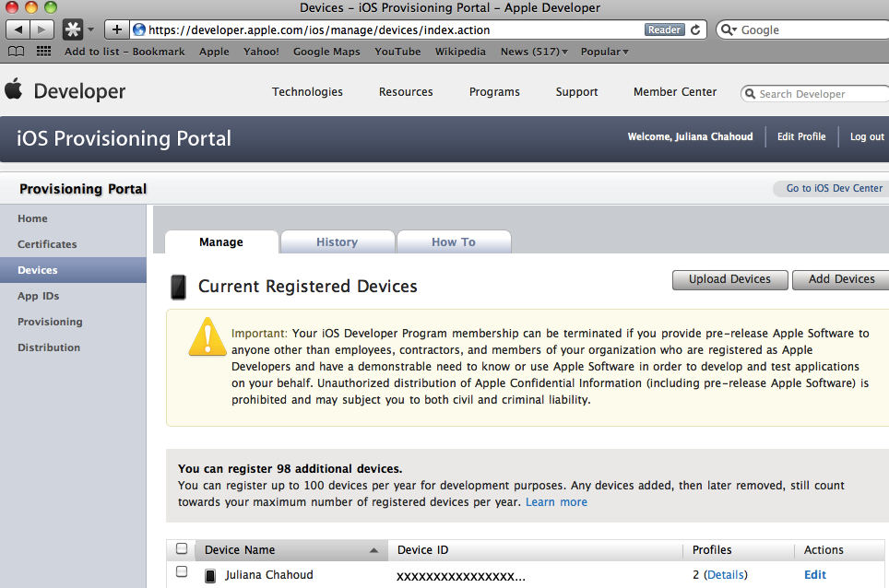Open the bookmarks book icon
Image resolution: width=889 pixels, height=588 pixels.
click(x=17, y=52)
